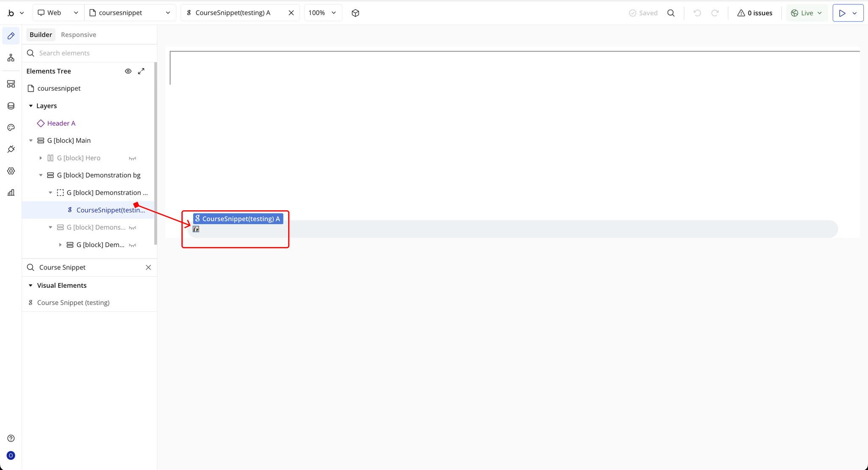
Task: Toggle Elements Tree eye visibility icon
Action: coord(128,71)
